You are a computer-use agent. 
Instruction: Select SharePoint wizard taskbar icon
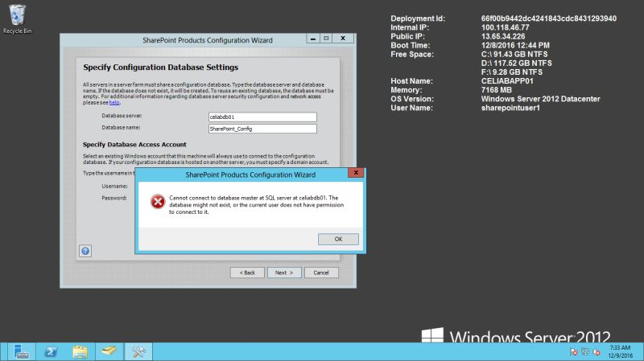[x=138, y=352]
